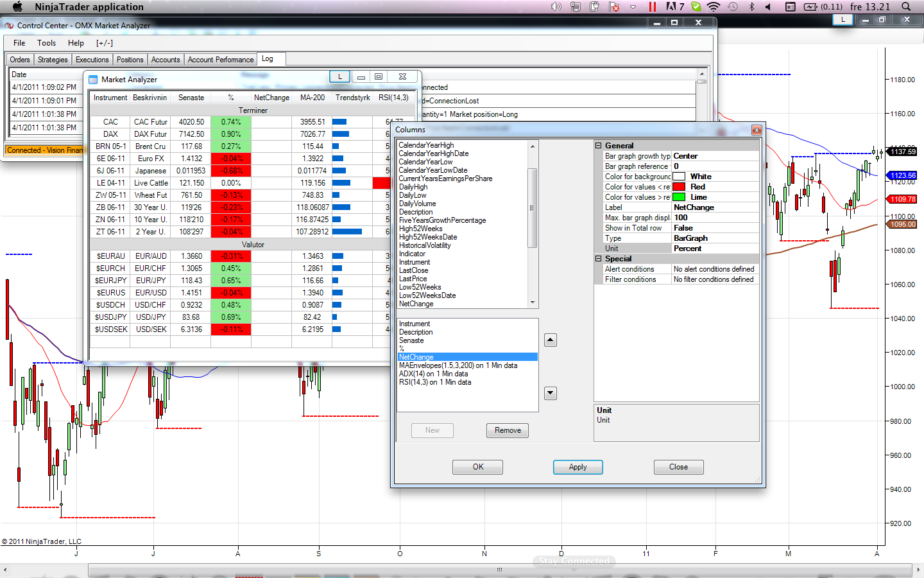Open Spotlight search magnifier
The width and height of the screenshot is (924, 578).
(906, 6)
